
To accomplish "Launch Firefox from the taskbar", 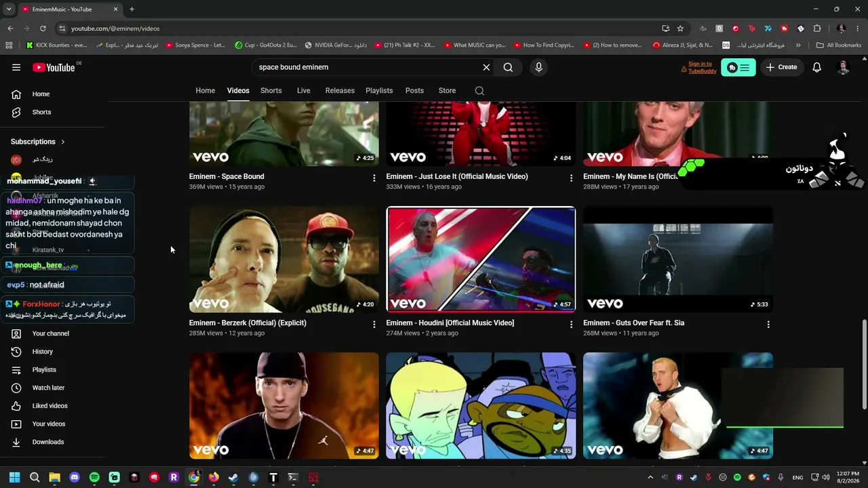I will click(214, 477).
